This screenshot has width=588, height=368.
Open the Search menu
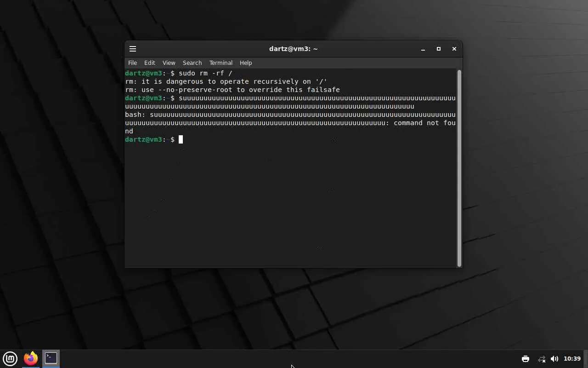192,63
